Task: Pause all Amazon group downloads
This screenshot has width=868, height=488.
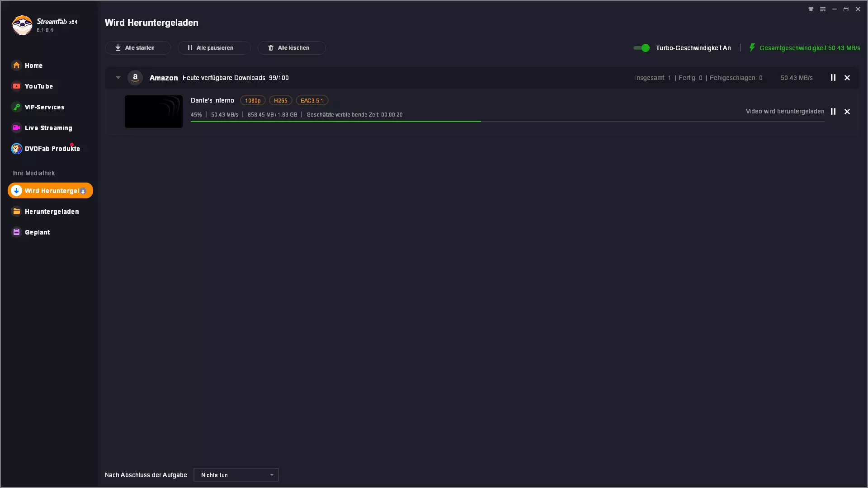Action: 833,78
